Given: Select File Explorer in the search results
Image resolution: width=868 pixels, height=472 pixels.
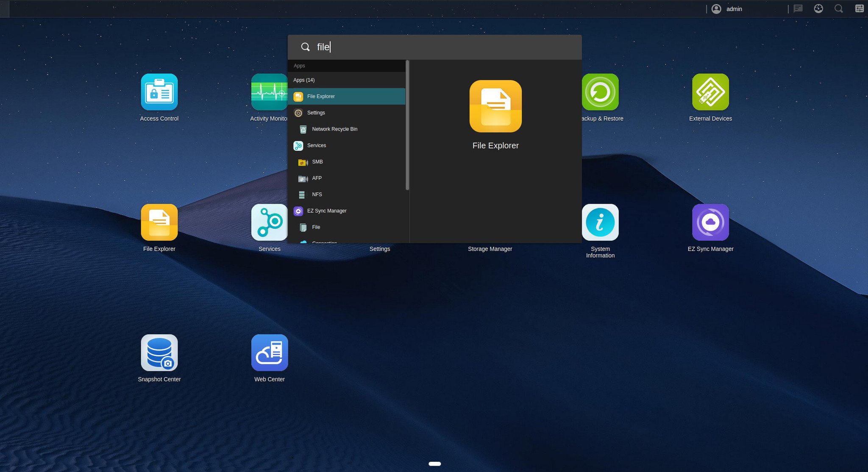Looking at the screenshot, I should (x=321, y=97).
